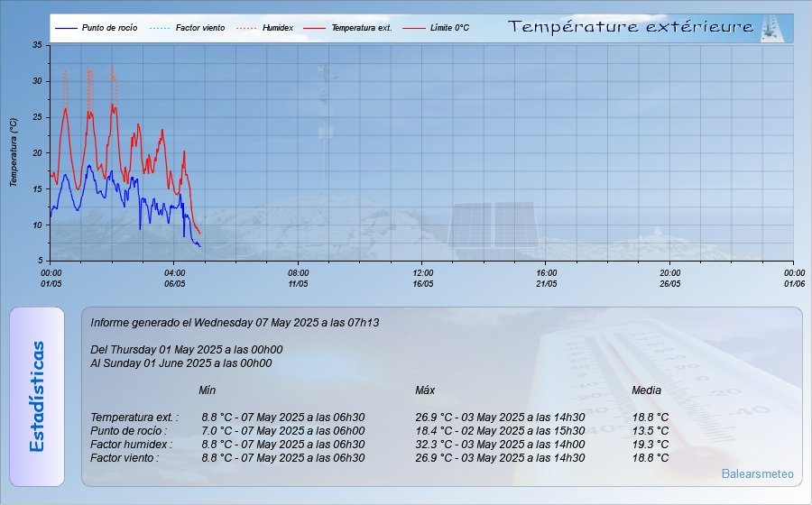Image resolution: width=812 pixels, height=505 pixels.
Task: Click the mean value in the Factor viento row
Action: point(651,458)
